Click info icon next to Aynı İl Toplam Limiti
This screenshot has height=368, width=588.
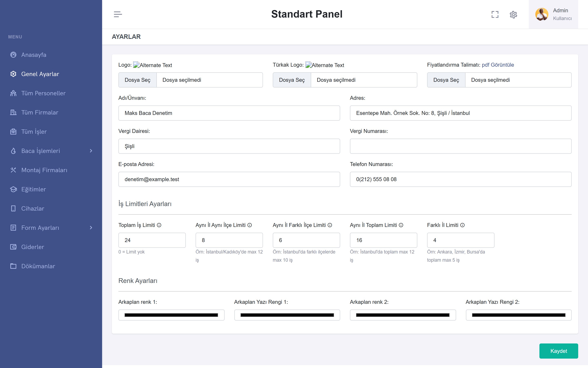point(401,225)
